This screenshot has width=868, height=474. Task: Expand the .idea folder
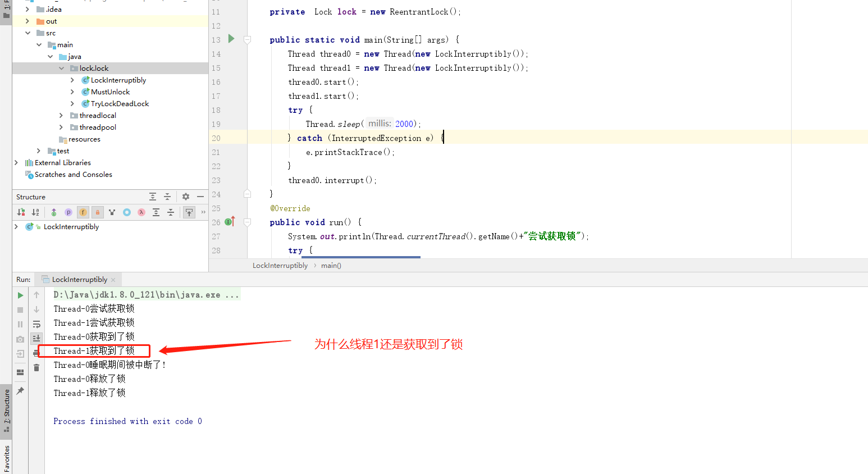point(27,10)
